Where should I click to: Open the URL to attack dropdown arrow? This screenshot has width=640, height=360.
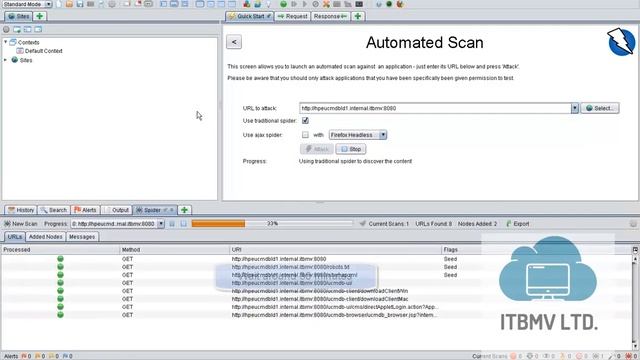(x=574, y=108)
